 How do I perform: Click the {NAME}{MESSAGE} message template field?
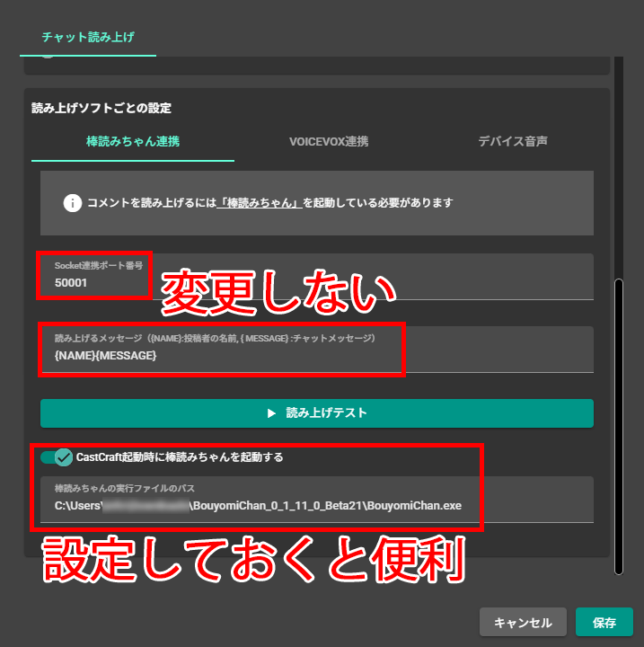(x=317, y=350)
